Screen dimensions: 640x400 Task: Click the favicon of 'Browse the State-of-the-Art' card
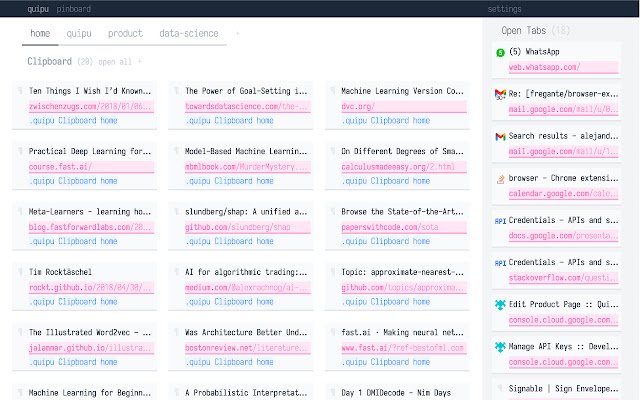(x=333, y=211)
